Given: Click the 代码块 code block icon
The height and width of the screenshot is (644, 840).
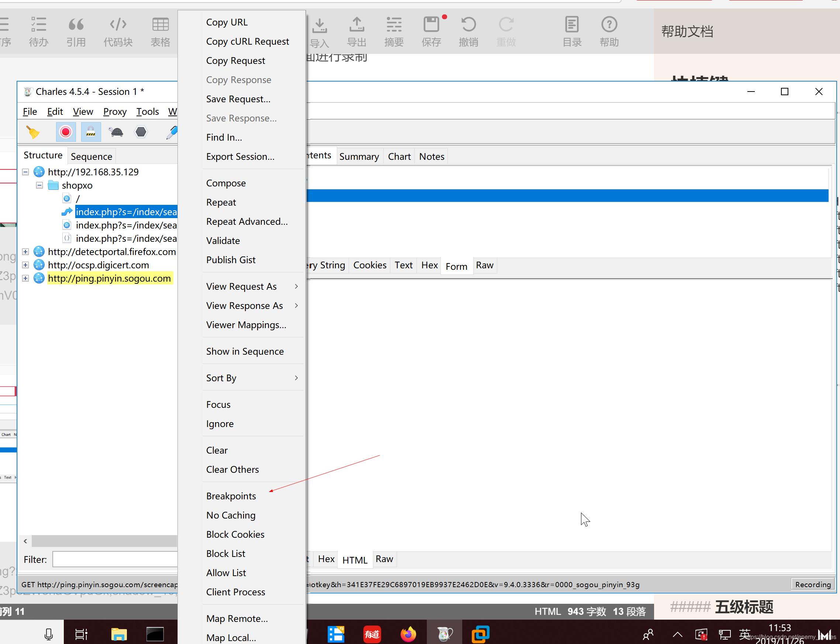Looking at the screenshot, I should click(x=118, y=32).
